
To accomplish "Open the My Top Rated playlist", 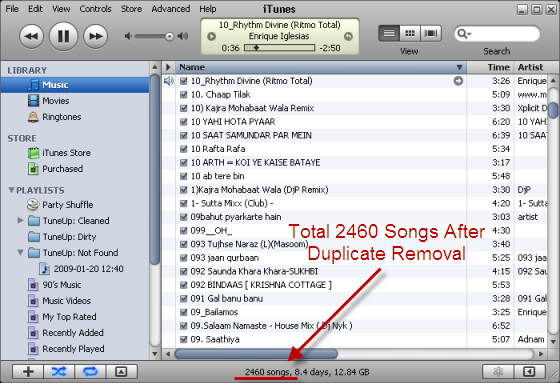I will click(75, 317).
